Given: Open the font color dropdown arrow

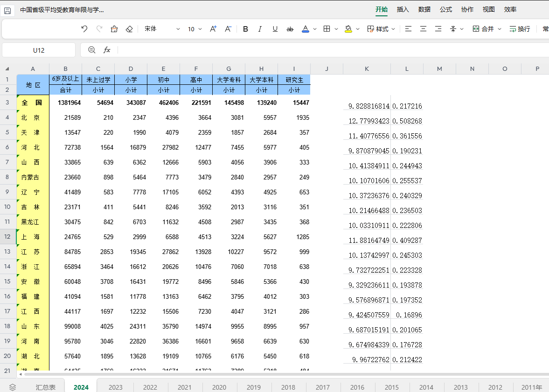Looking at the screenshot, I should [315, 29].
